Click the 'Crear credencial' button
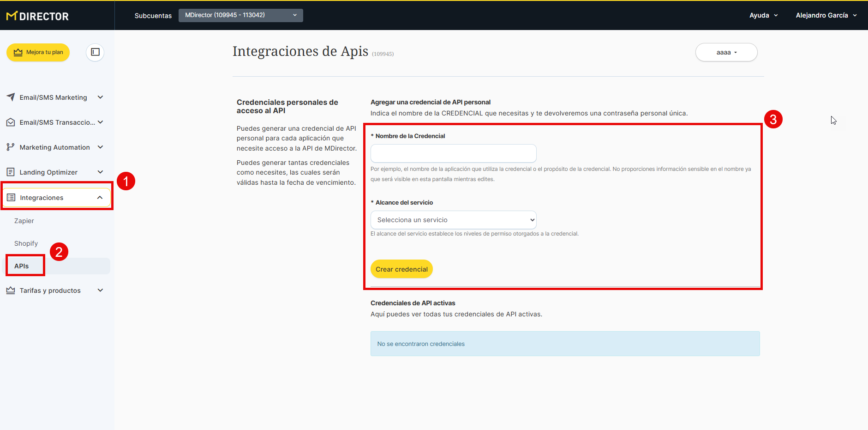This screenshot has height=430, width=868. pos(401,269)
